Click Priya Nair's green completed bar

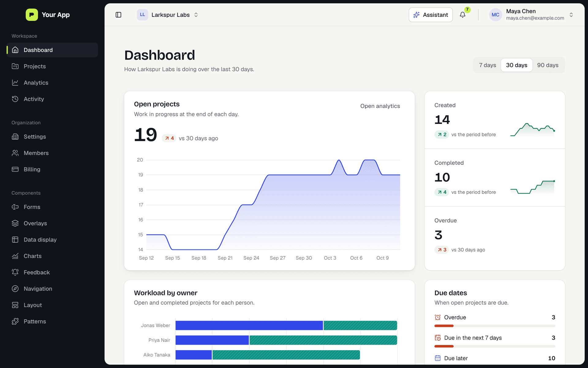(x=323, y=340)
